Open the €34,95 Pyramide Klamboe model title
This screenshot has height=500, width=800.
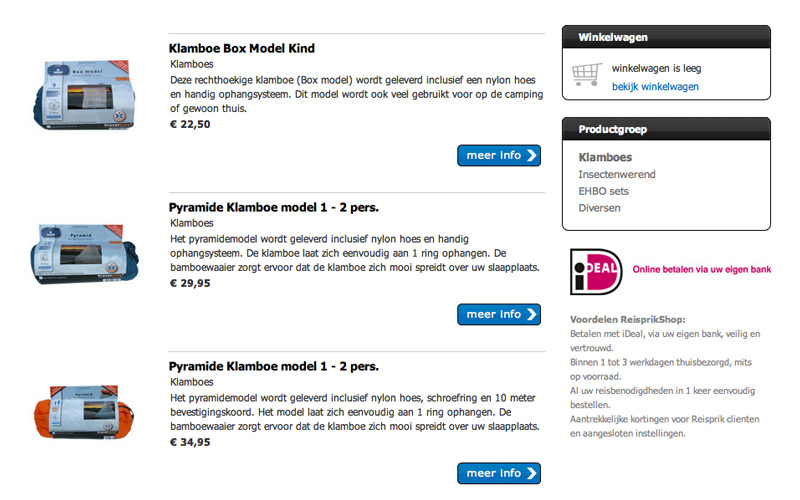(x=274, y=366)
